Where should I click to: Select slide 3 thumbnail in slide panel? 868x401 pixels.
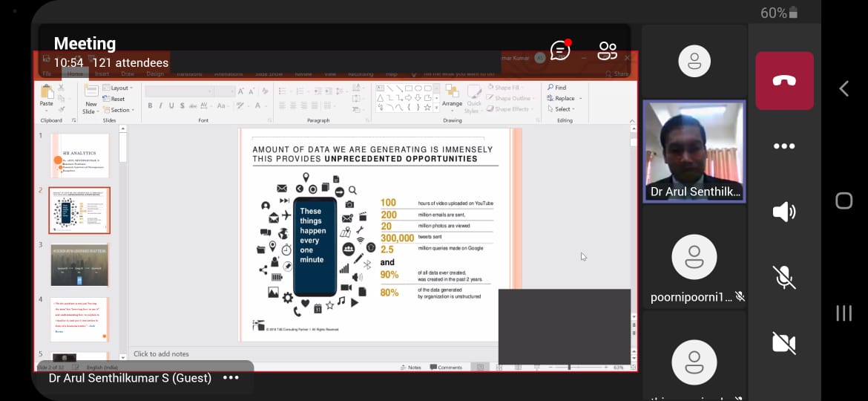pyautogui.click(x=79, y=265)
